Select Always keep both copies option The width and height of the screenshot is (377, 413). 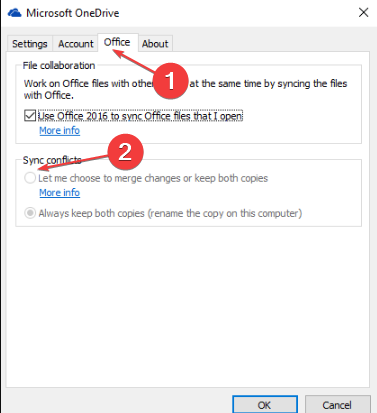coord(30,213)
